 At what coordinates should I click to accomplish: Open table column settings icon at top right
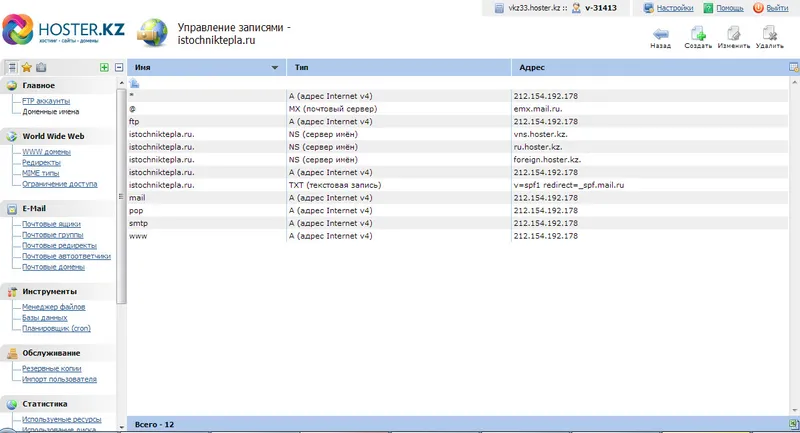click(x=793, y=67)
